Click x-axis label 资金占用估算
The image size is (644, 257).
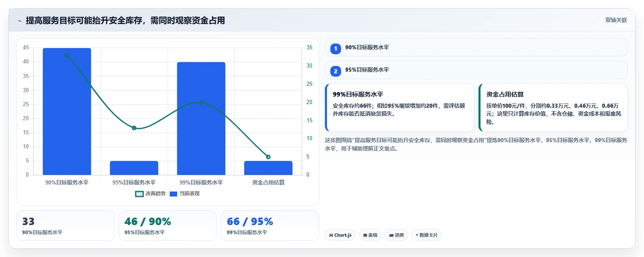click(x=268, y=182)
